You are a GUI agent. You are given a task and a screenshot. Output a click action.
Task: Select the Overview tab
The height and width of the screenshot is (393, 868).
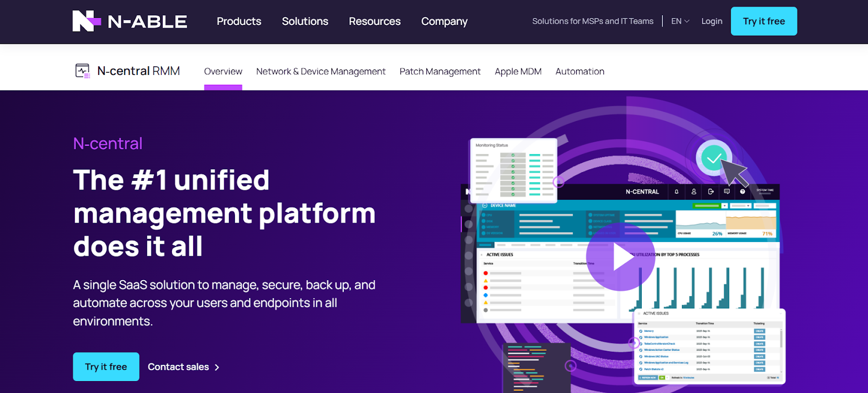click(223, 71)
